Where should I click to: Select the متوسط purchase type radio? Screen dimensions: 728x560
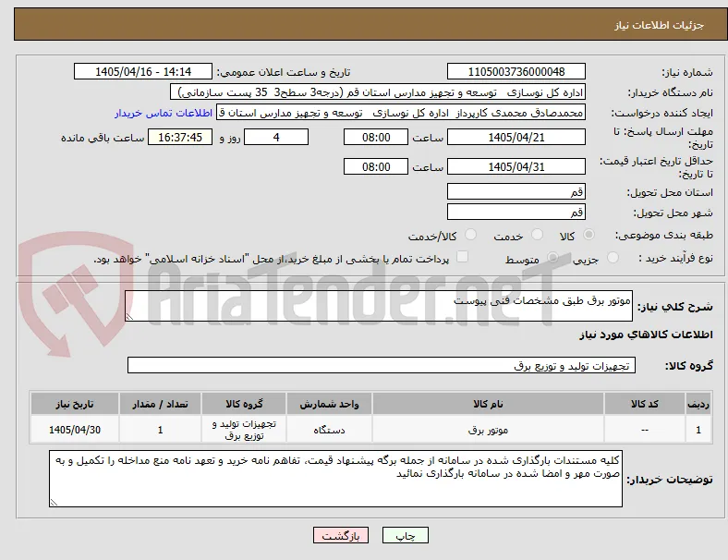tap(552, 258)
